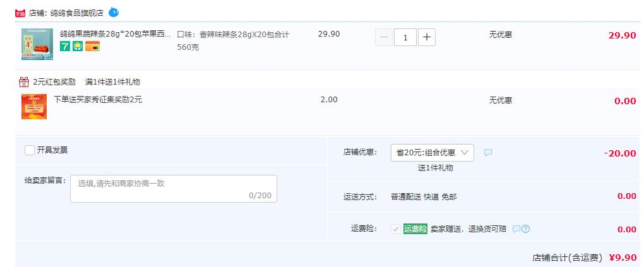This screenshot has height=267, width=644.
Task: Click the 运送方式 label
Action: coord(360,197)
